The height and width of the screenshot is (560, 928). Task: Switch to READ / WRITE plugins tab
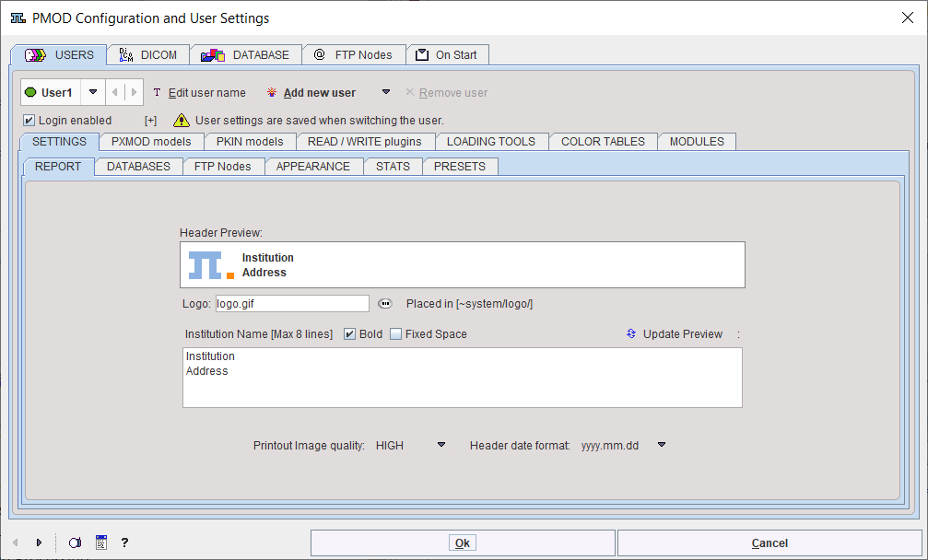[x=365, y=142]
